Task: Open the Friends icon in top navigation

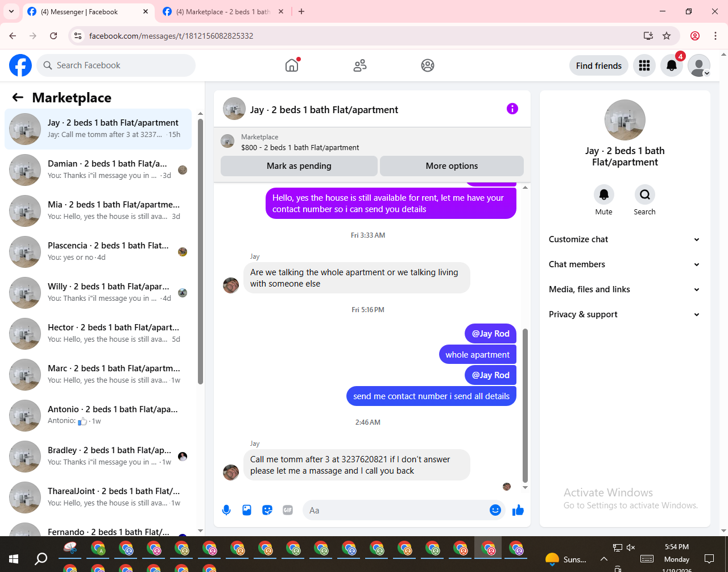Action: [x=360, y=65]
